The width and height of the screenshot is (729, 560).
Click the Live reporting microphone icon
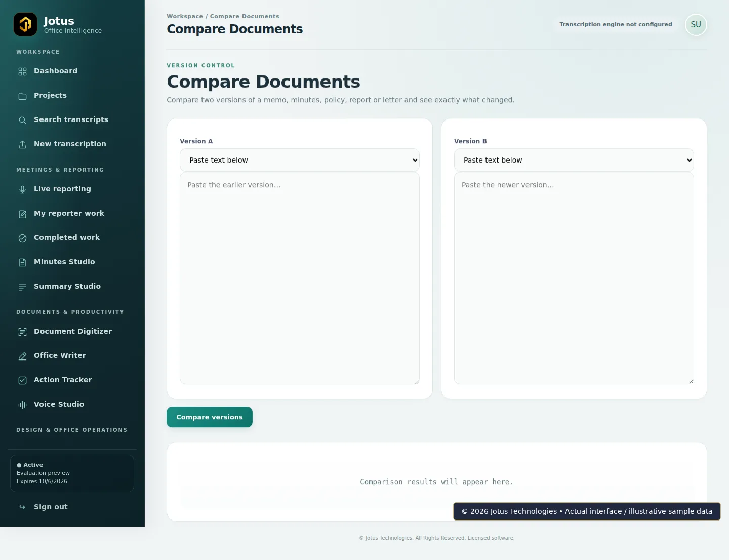point(22,189)
